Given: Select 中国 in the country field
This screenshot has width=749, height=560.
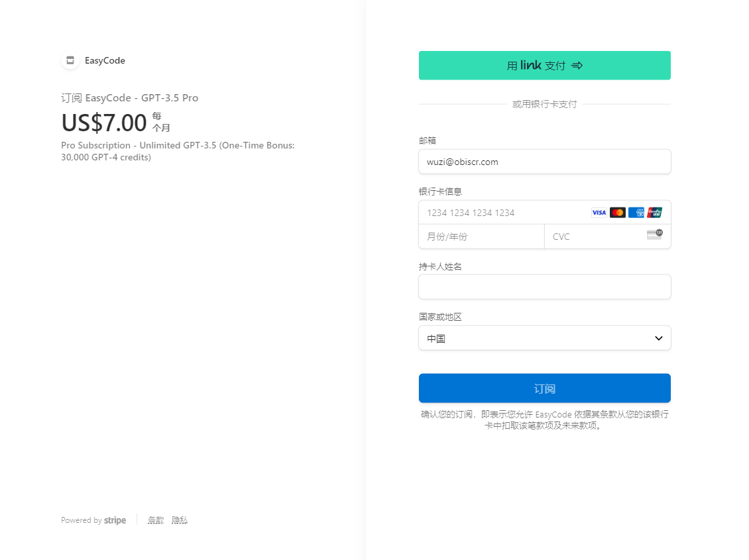Looking at the screenshot, I should coord(437,338).
